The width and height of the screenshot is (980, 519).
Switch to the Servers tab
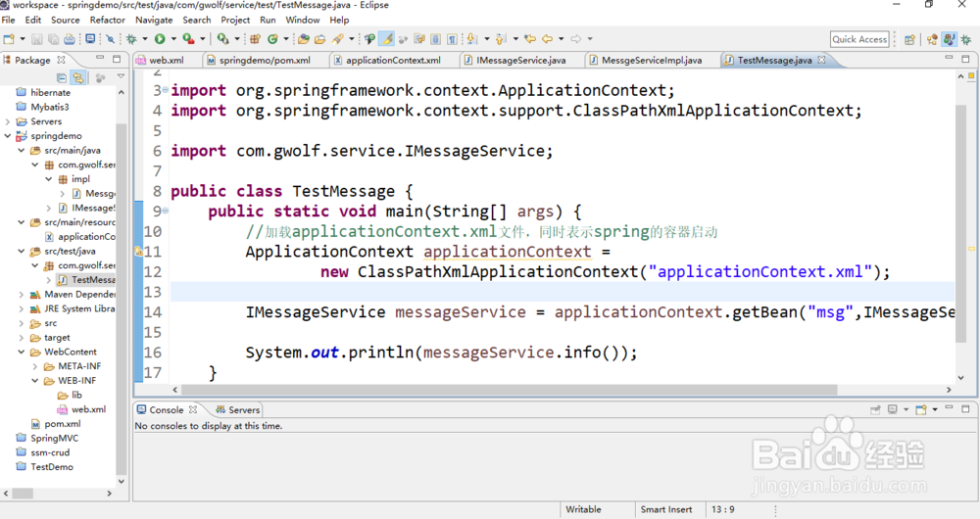[237, 409]
